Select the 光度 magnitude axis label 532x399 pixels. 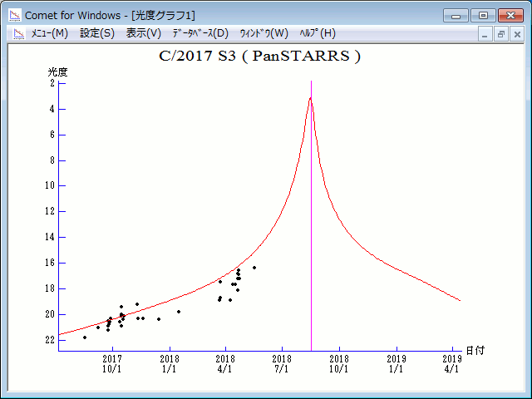[57, 72]
